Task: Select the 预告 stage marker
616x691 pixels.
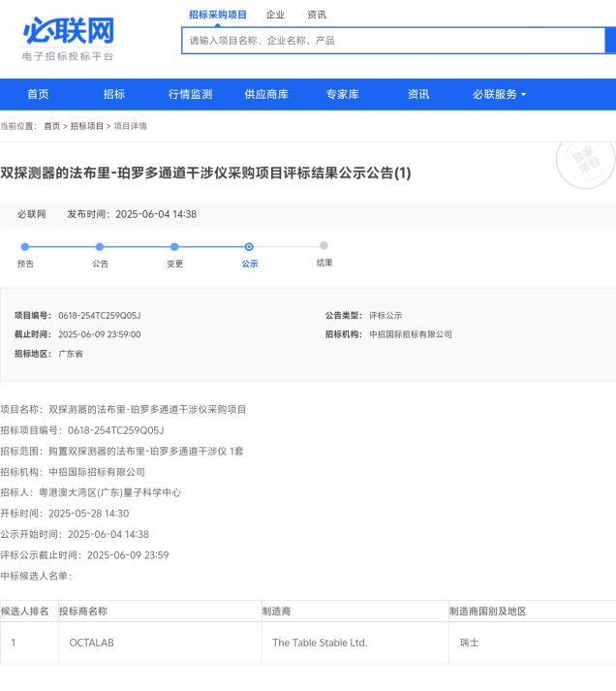Action: pyautogui.click(x=25, y=247)
